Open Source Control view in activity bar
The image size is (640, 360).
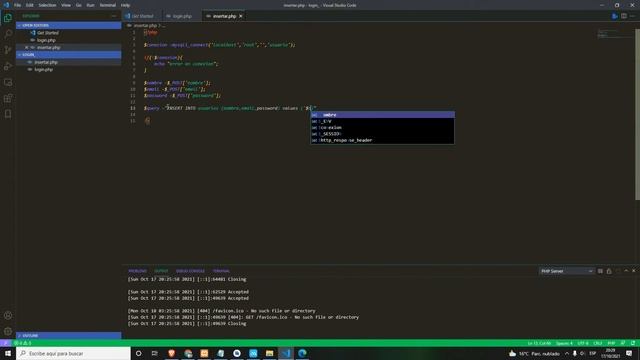tap(8, 50)
